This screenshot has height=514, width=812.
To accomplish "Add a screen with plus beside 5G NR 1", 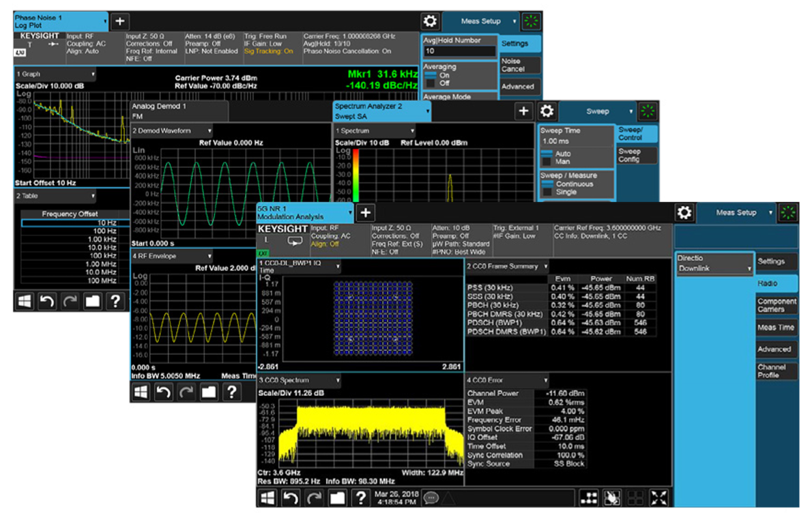I will 365,212.
